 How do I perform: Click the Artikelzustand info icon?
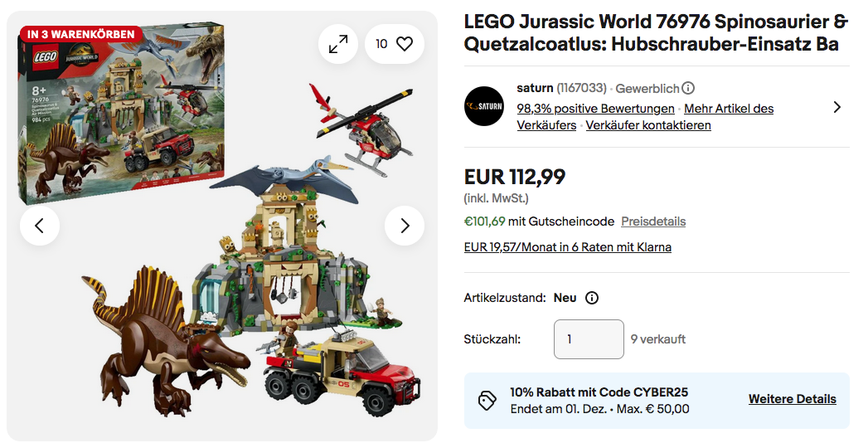tap(592, 298)
